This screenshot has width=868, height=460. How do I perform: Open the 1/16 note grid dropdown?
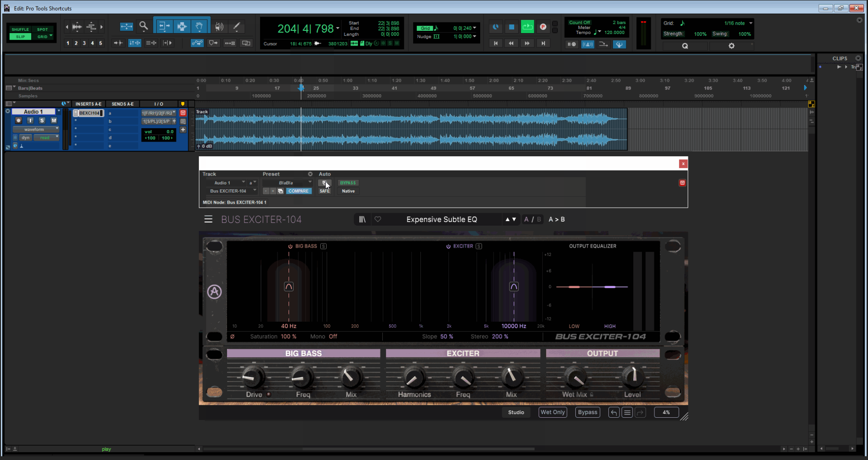click(x=738, y=23)
